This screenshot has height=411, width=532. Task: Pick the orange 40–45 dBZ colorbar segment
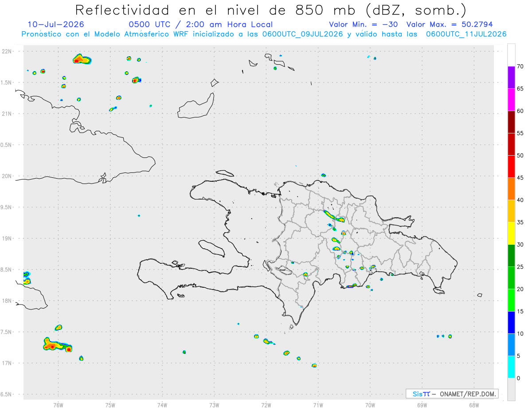[x=511, y=189]
